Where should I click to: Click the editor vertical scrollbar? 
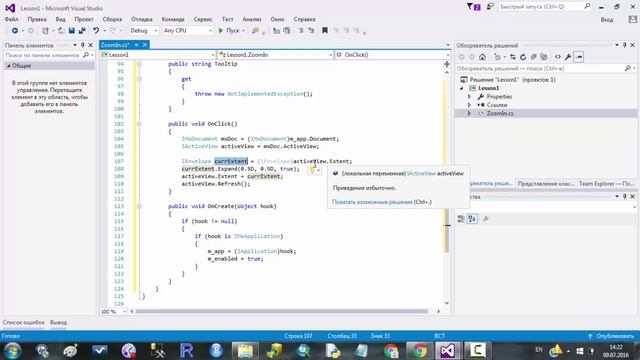pyautogui.click(x=447, y=188)
